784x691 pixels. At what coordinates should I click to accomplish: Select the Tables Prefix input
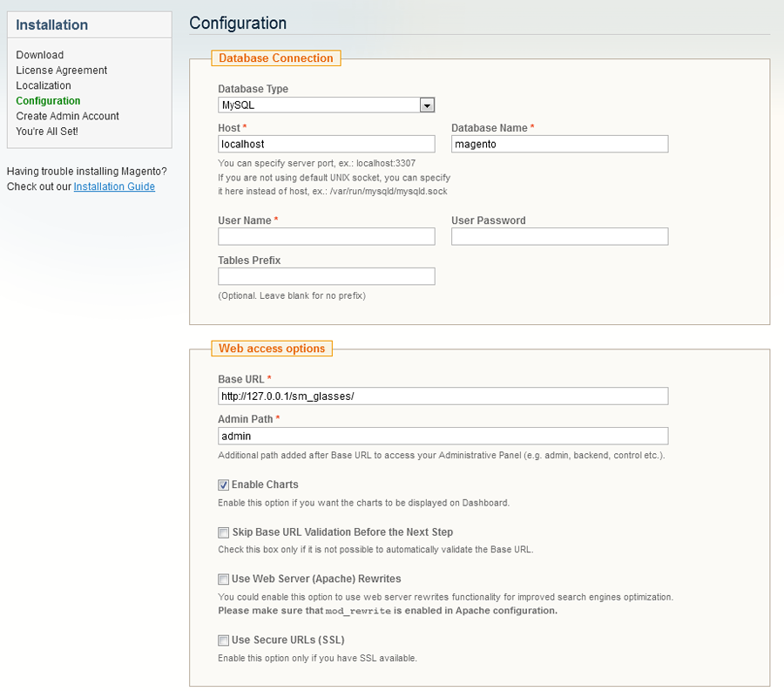[326, 276]
